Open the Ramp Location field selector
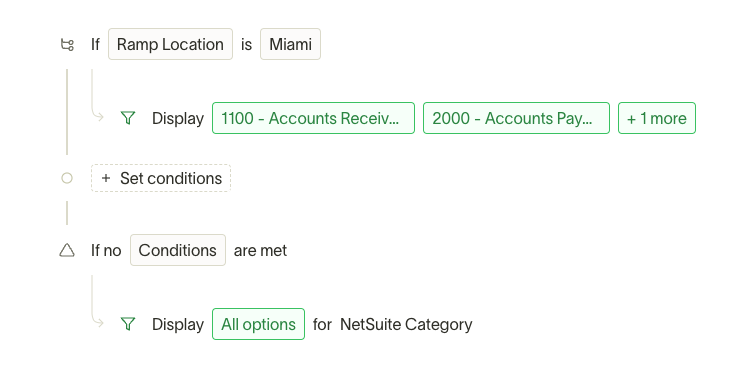Image resolution: width=734 pixels, height=381 pixels. click(x=170, y=44)
